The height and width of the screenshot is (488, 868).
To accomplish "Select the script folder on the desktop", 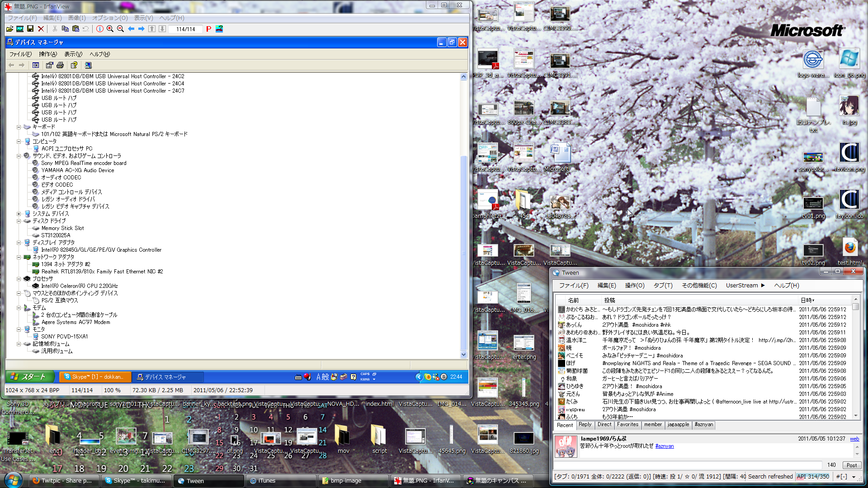I will [379, 439].
